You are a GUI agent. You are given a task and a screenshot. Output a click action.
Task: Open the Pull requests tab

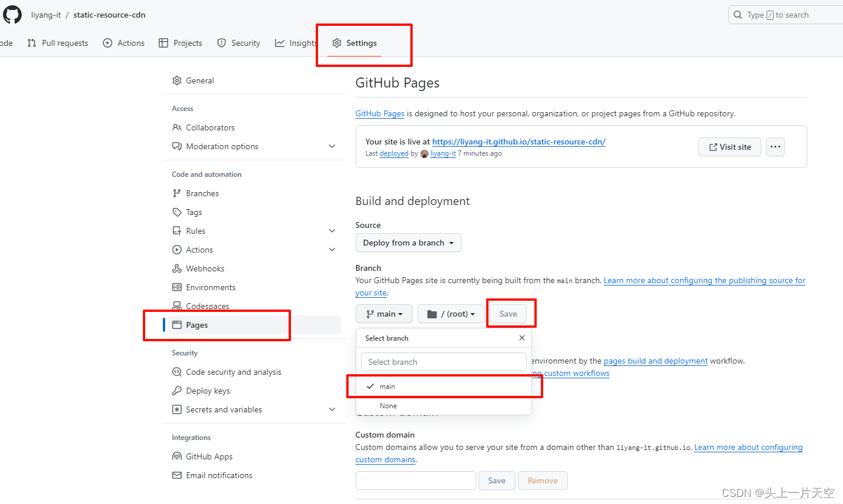click(x=58, y=43)
